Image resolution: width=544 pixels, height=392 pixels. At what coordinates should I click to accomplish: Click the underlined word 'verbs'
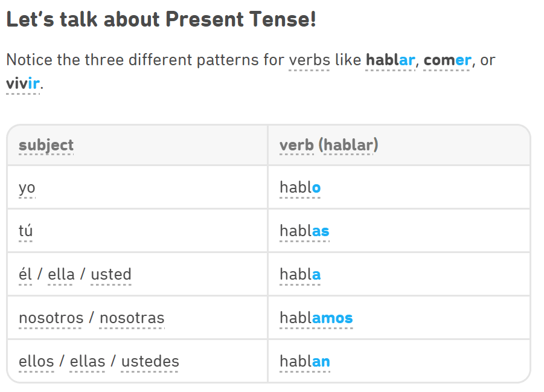(309, 60)
